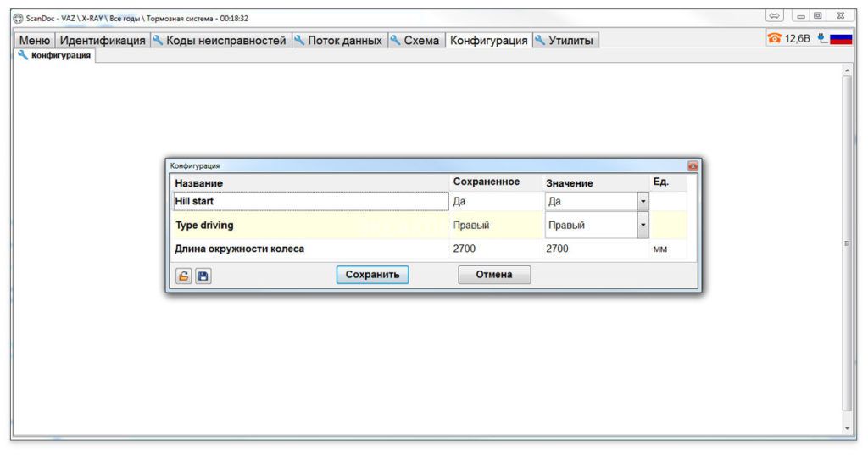
Task: Select the Схема tab
Action: click(415, 40)
